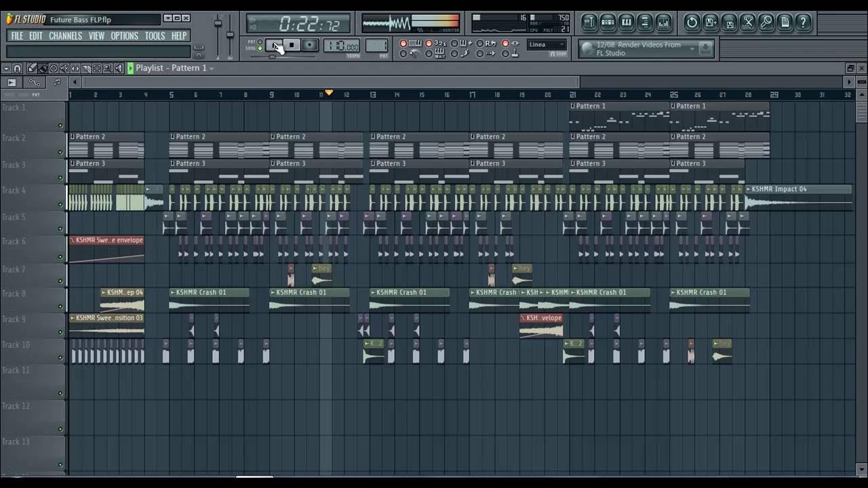Select the Delete tool in playlist toolbar
The image size is (868, 488).
pyautogui.click(x=54, y=68)
